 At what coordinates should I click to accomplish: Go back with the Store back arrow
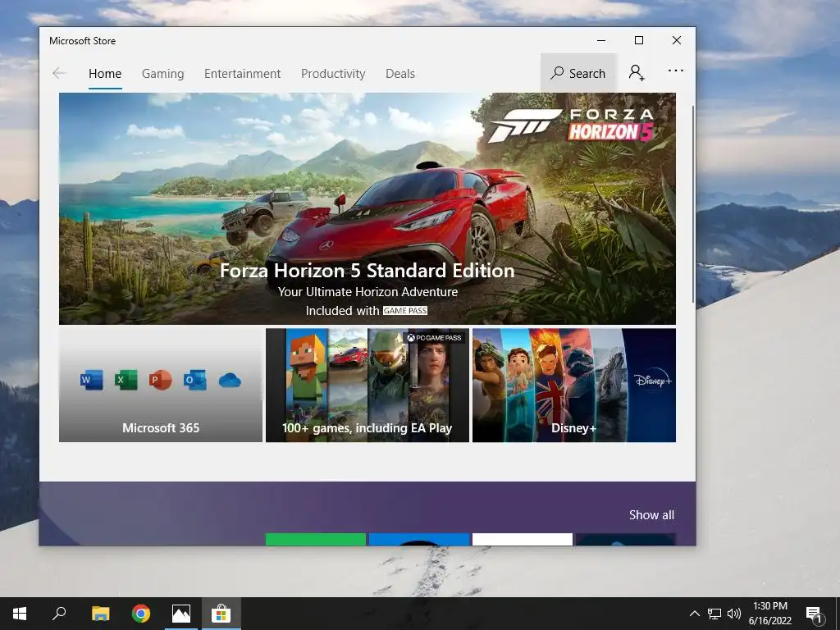pyautogui.click(x=59, y=73)
